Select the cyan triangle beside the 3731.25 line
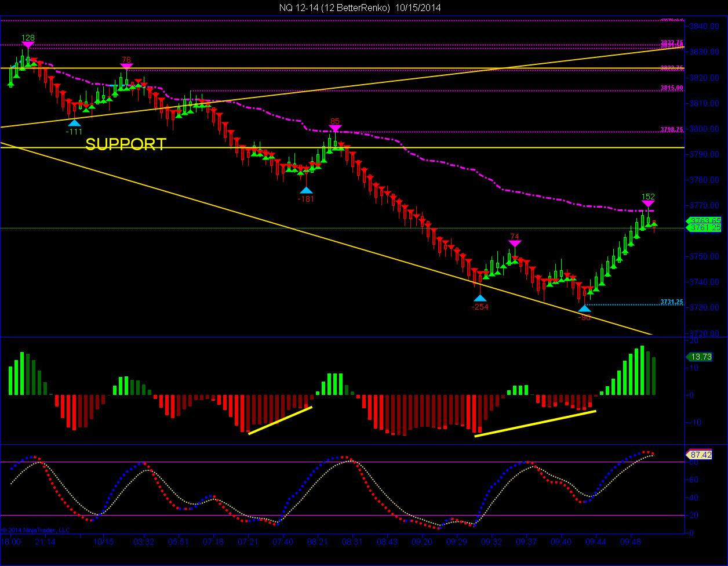This screenshot has width=728, height=566. 584,309
